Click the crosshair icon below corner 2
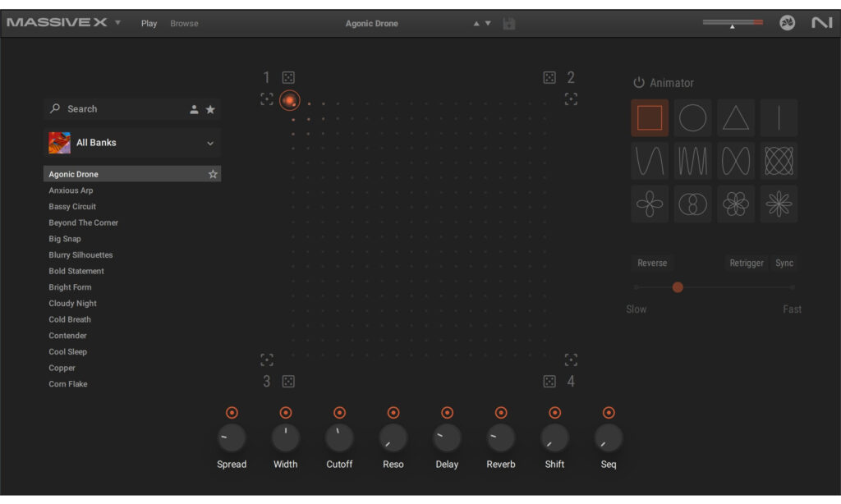This screenshot has height=504, width=841. [x=571, y=99]
